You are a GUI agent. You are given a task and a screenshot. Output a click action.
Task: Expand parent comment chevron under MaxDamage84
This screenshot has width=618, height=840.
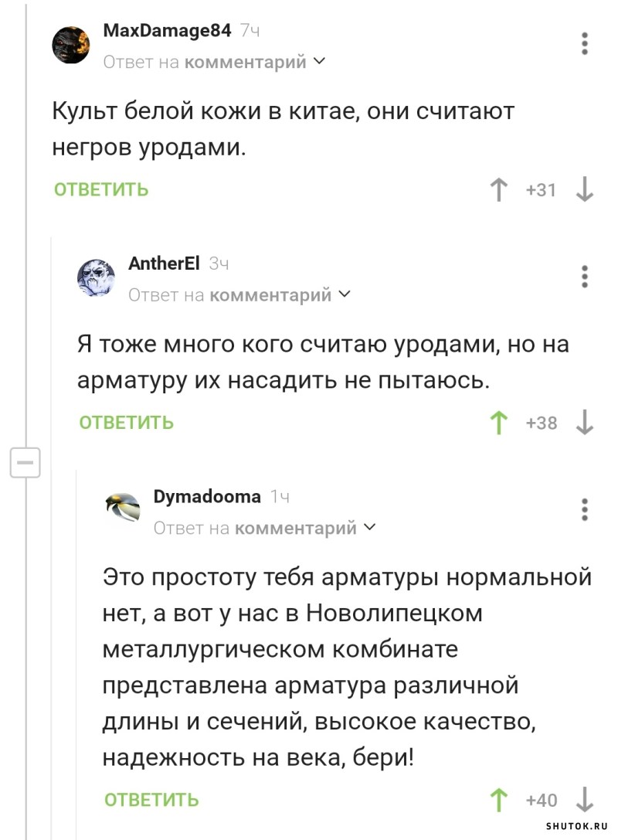[x=318, y=61]
